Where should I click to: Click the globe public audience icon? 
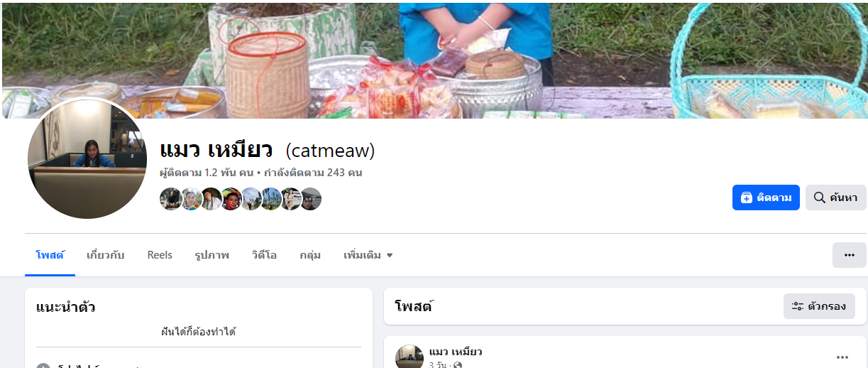458,365
